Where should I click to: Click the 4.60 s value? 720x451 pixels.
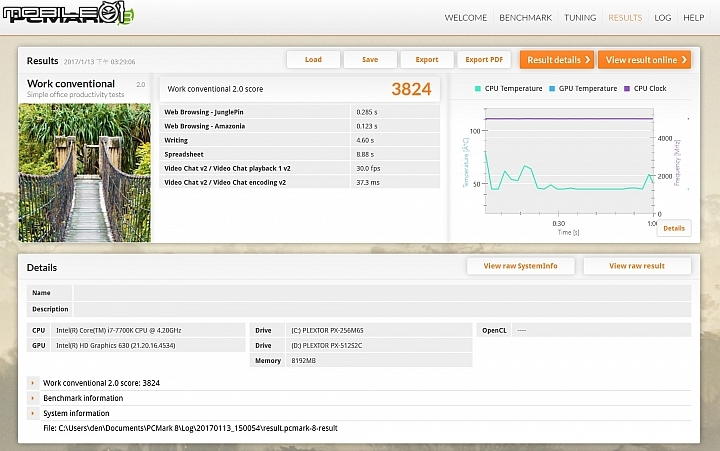pyautogui.click(x=365, y=140)
